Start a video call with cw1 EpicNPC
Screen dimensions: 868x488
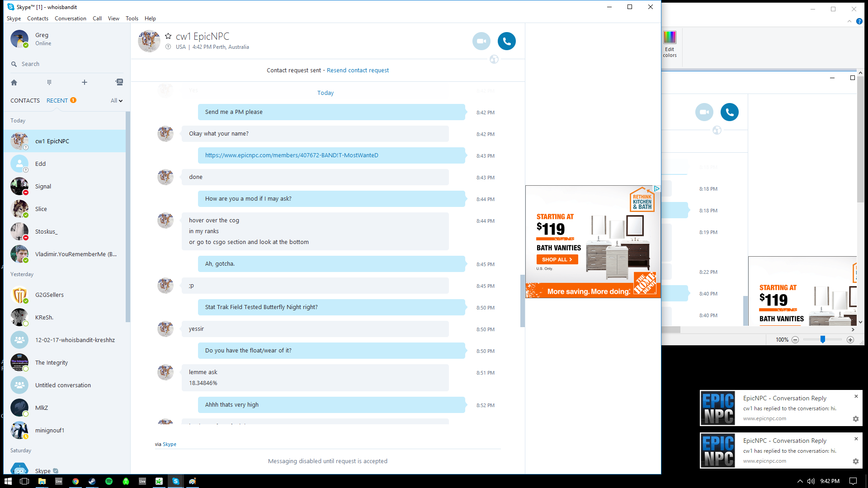481,41
